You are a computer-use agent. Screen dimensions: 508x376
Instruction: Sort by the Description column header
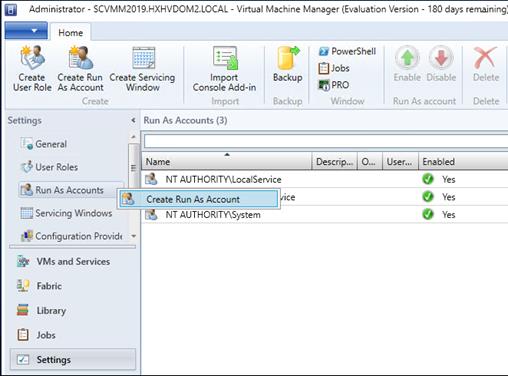click(334, 162)
